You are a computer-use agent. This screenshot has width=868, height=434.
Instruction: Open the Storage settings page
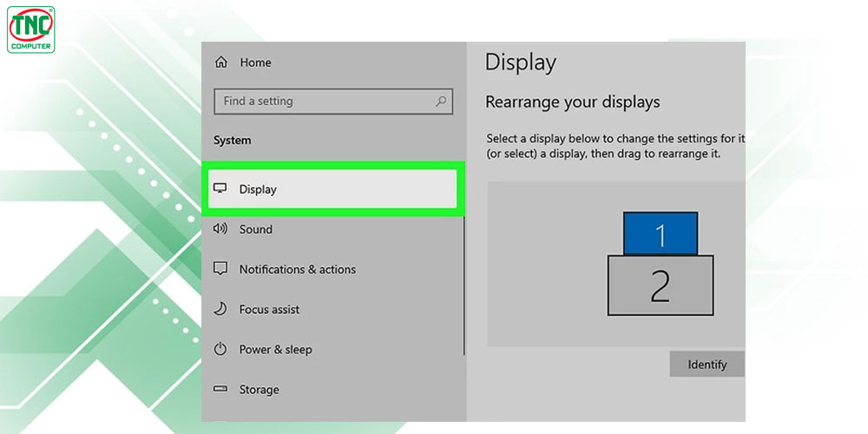[x=332, y=389]
